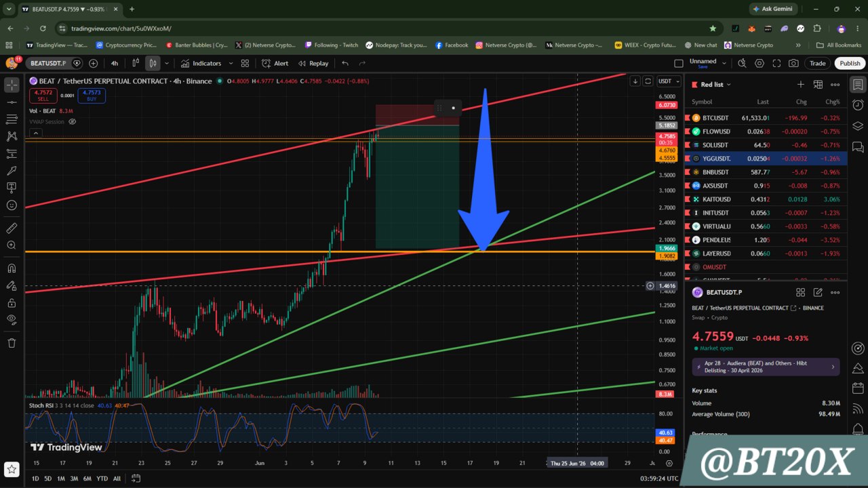Enable magnet mode for drawings
The height and width of the screenshot is (488, 868).
[12, 268]
